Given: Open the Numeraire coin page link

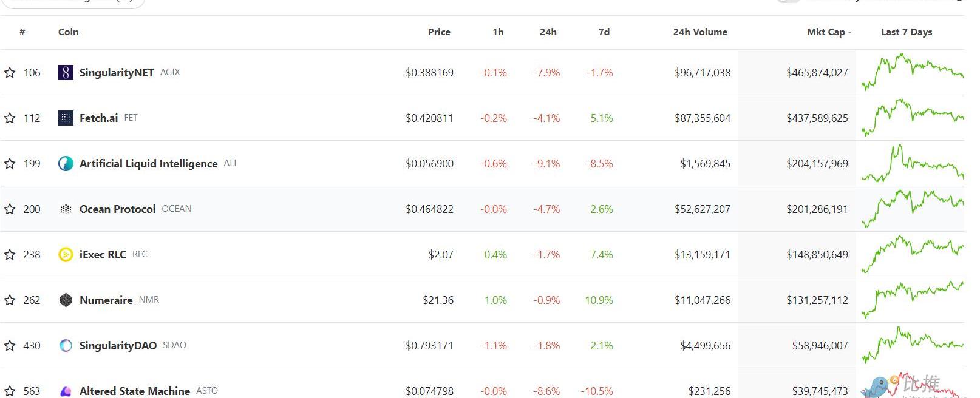Looking at the screenshot, I should point(106,300).
